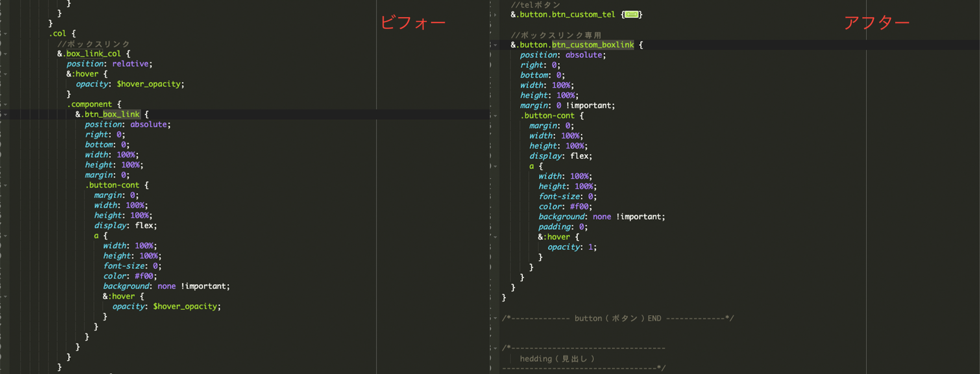Click the position: relative; line
The image size is (980, 374).
pyautogui.click(x=109, y=64)
